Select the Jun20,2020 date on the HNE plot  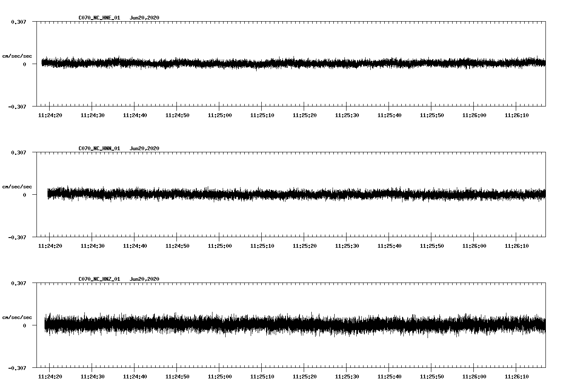145,18
